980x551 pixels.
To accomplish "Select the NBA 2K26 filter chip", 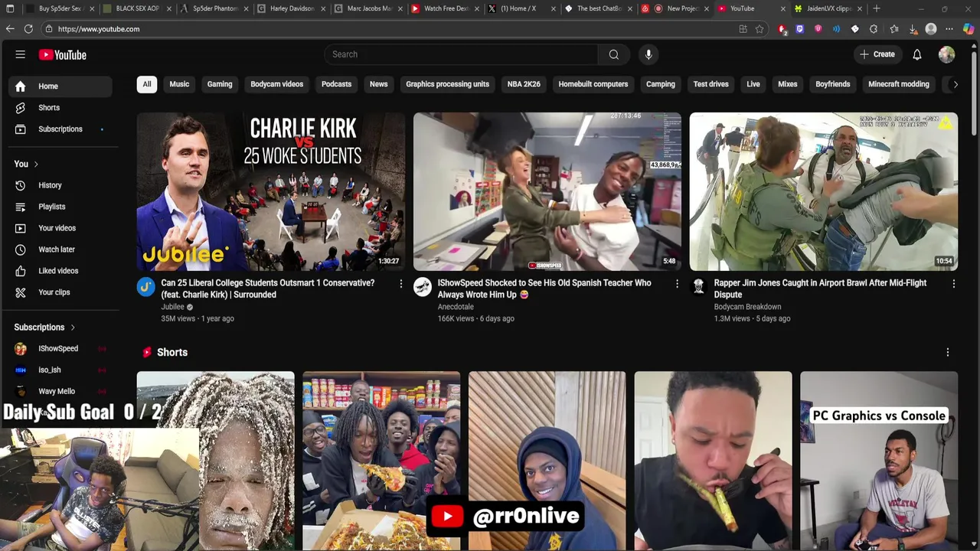I will pos(524,84).
